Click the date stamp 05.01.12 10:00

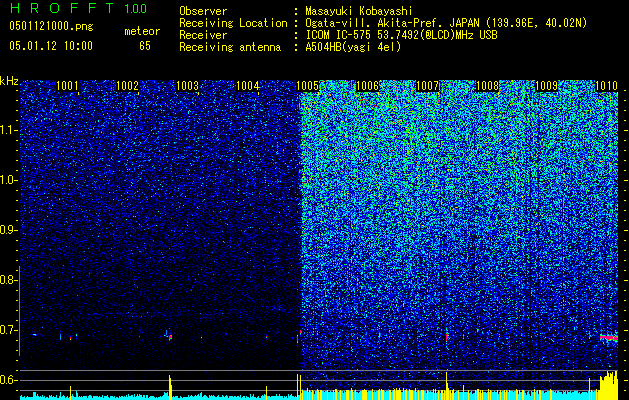(x=51, y=46)
